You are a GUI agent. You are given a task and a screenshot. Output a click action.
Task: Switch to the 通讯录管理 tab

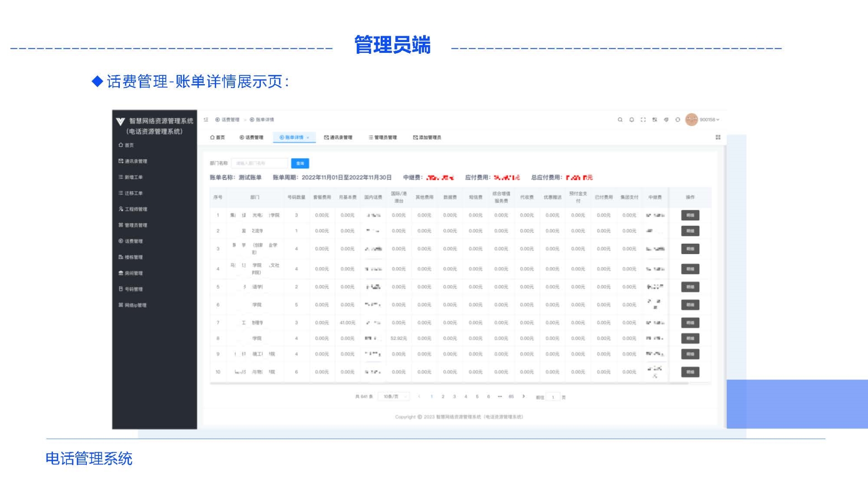tap(338, 137)
